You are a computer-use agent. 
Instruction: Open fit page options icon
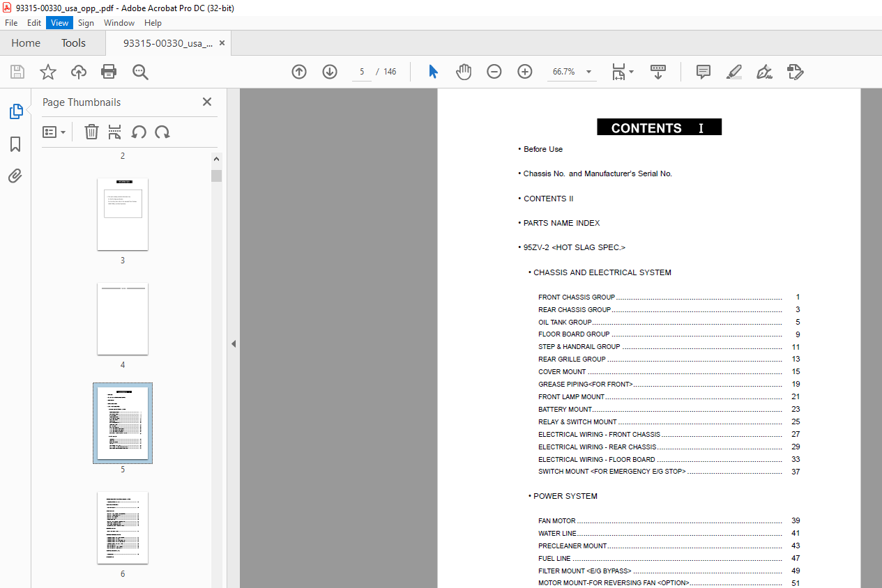point(622,72)
